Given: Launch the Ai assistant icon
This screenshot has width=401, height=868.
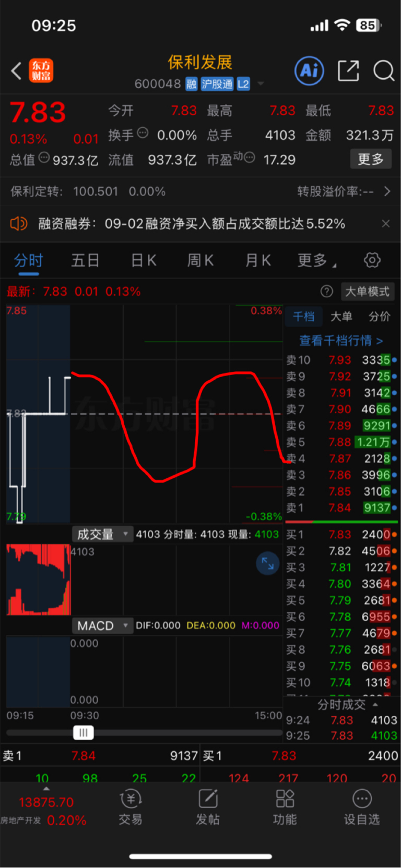Looking at the screenshot, I should tap(309, 70).
